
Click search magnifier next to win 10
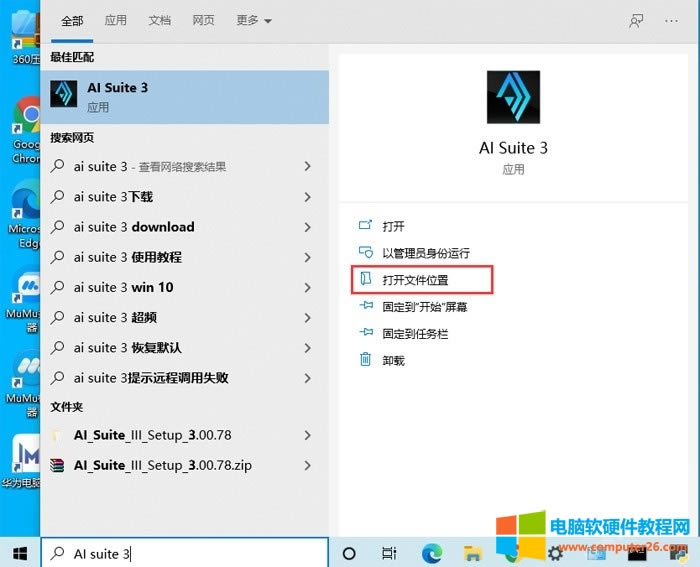57,287
